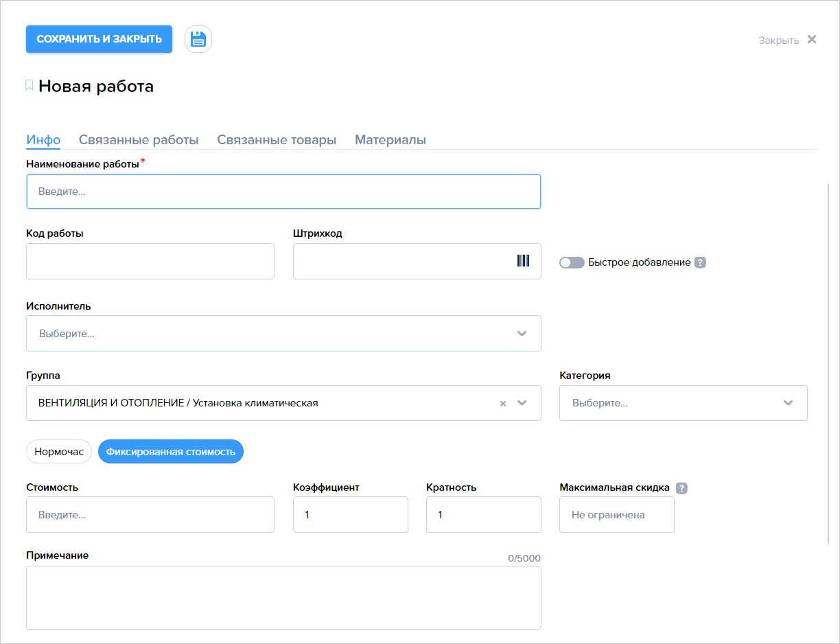
Task: Open the Материалы tab
Action: (390, 139)
